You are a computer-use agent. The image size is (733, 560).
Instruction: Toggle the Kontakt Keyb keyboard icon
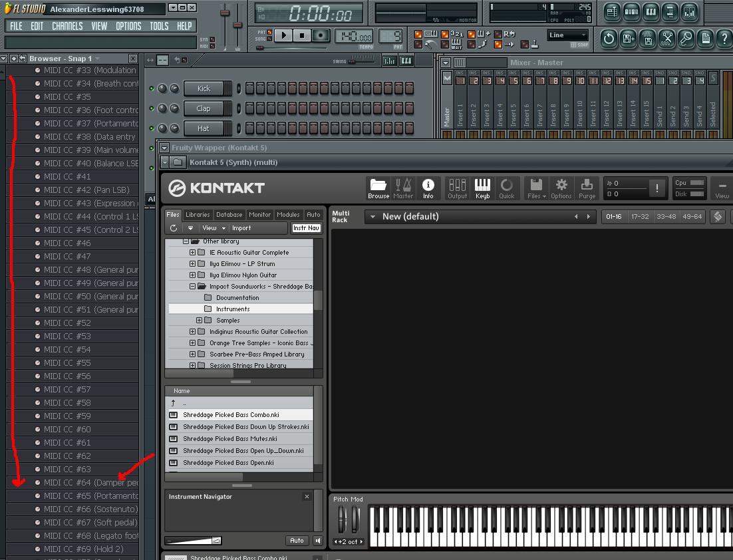[x=482, y=188]
